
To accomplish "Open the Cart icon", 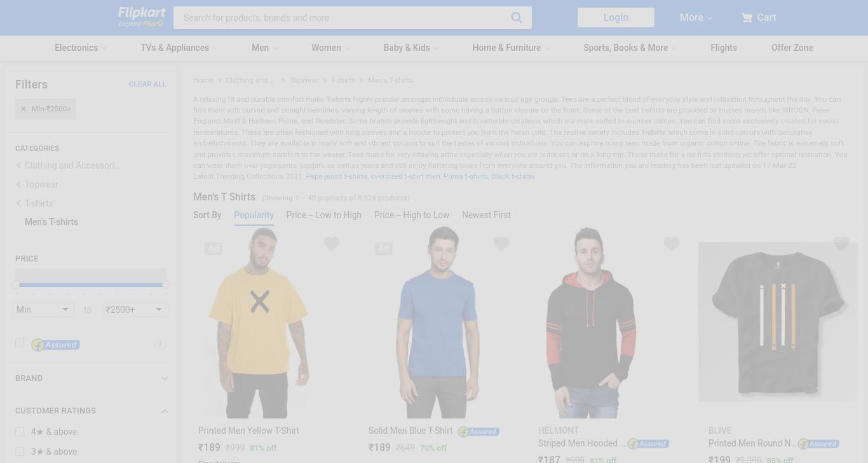I will (747, 18).
